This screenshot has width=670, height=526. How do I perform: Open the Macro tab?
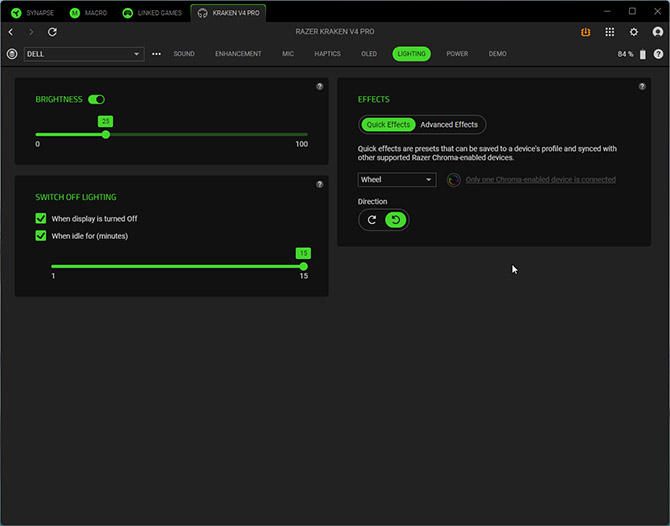pyautogui.click(x=88, y=13)
